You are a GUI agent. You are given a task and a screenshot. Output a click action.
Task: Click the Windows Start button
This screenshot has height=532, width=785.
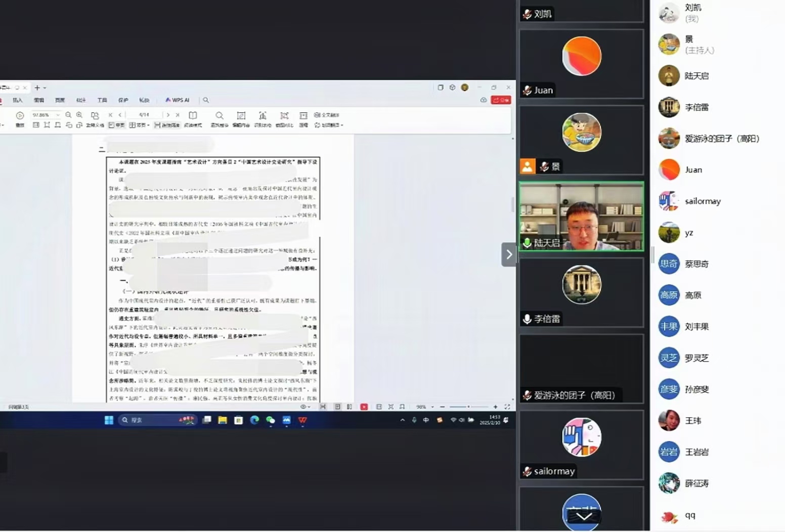[x=109, y=420]
